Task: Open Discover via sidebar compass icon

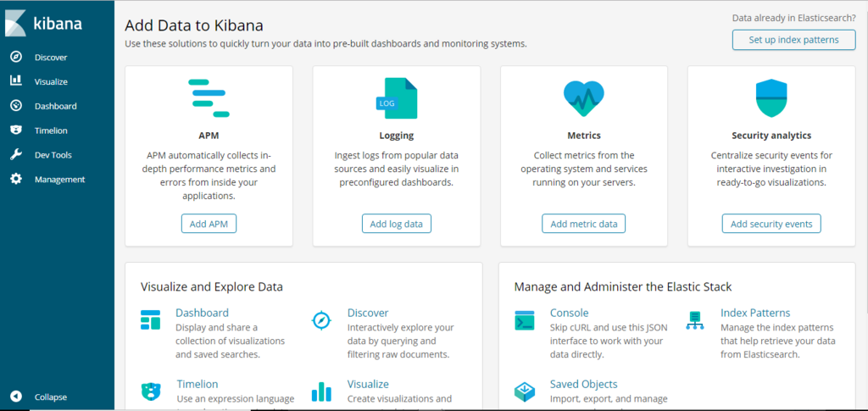Action: click(x=16, y=57)
